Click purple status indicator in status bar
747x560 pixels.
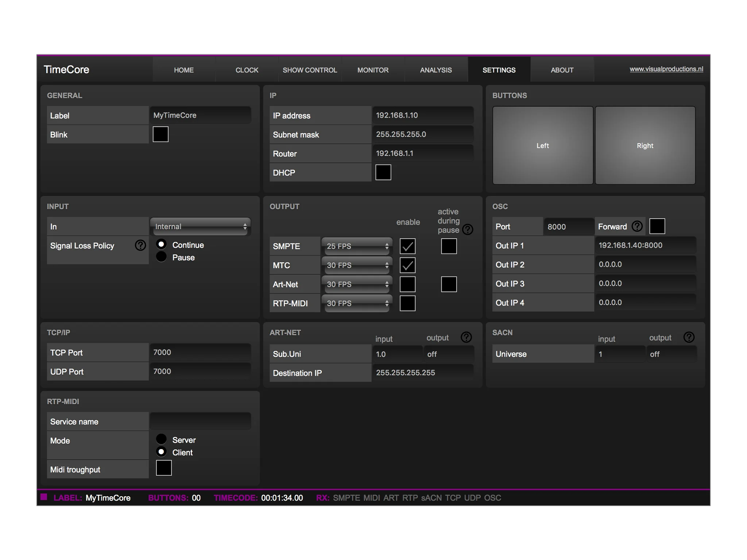click(44, 497)
